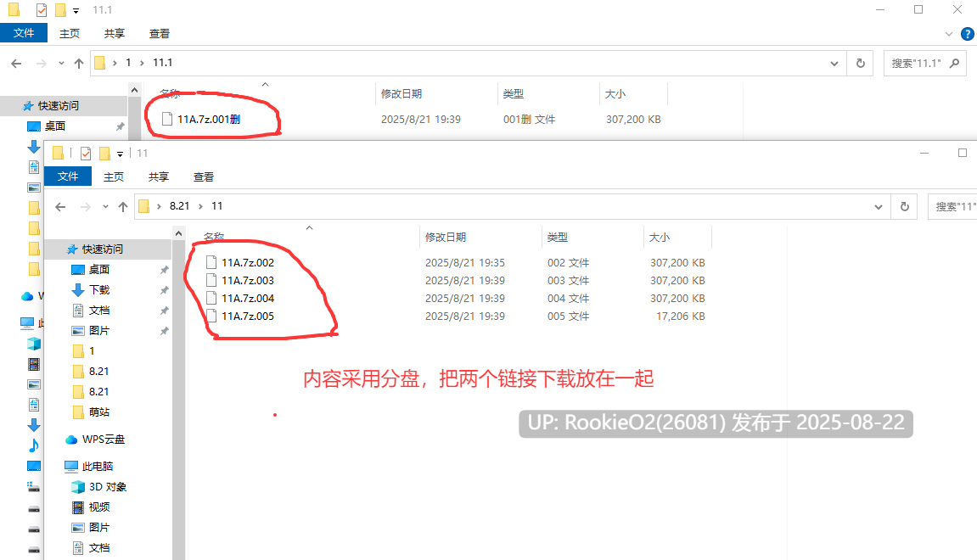
Task: Click the search box of the 11.1 window
Action: click(x=924, y=63)
